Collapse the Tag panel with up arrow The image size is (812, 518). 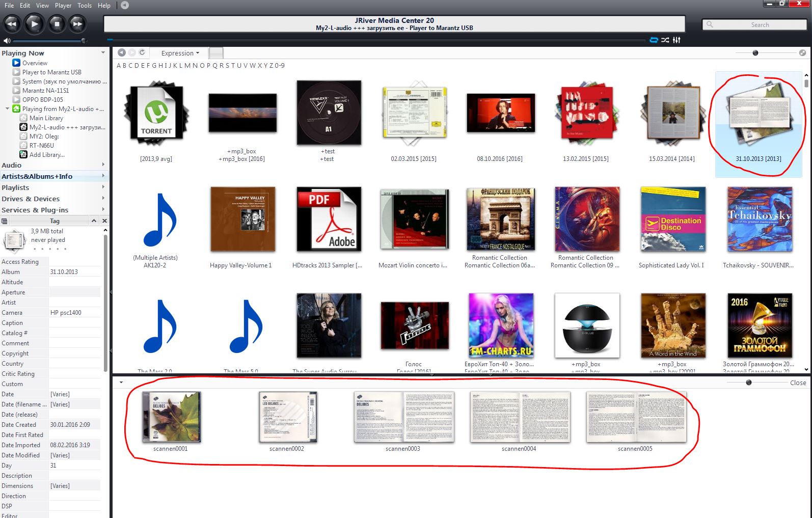coord(94,221)
